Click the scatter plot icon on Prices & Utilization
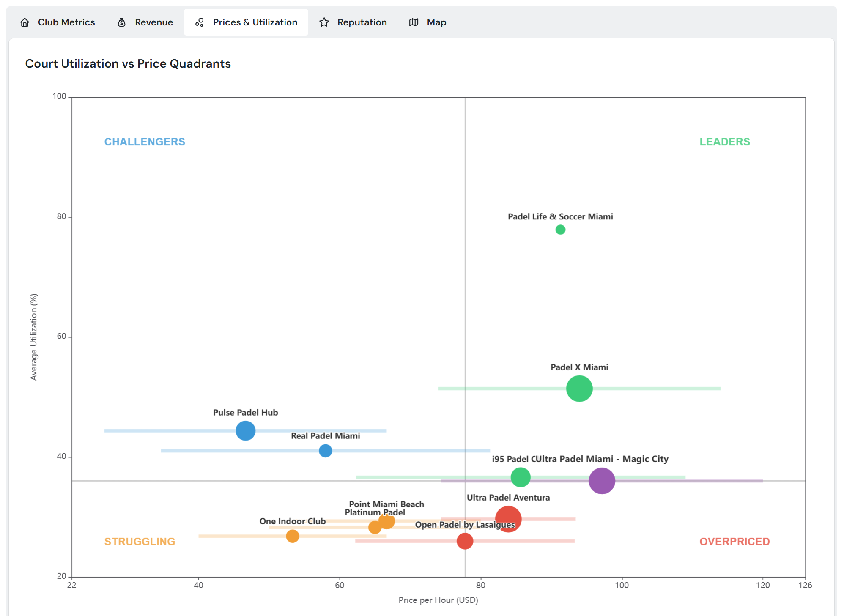Screen dimensions: 844x616 [199, 22]
